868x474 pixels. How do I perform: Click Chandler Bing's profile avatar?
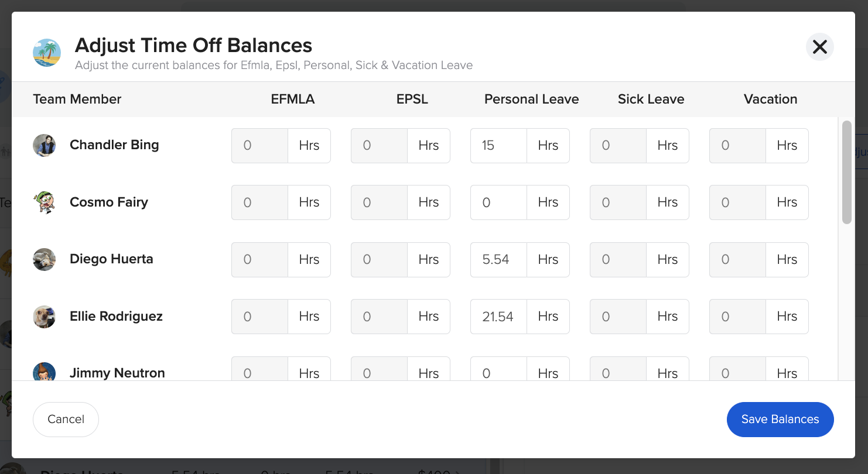[x=44, y=145]
